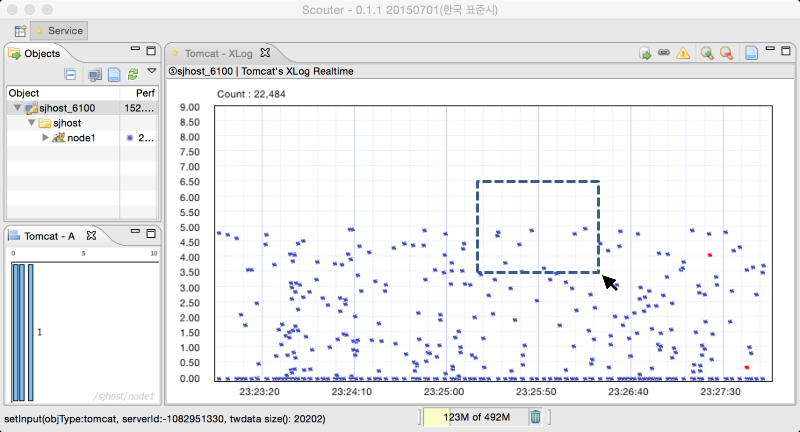The image size is (800, 432).
Task: Sort by the Perf column header
Action: pyautogui.click(x=139, y=93)
